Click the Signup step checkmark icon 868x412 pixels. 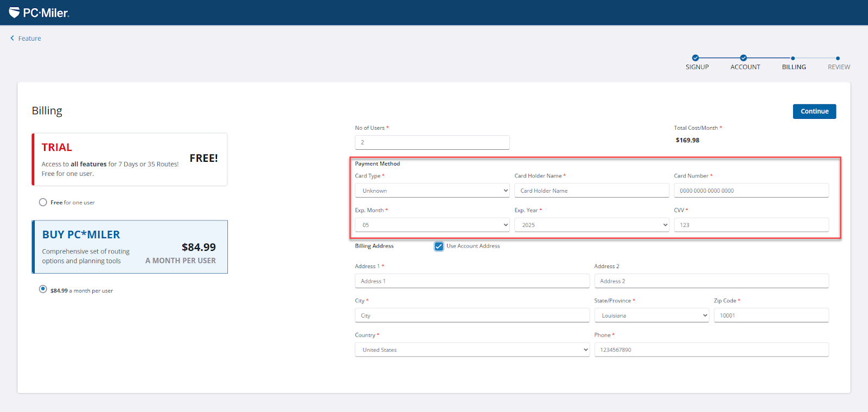click(x=695, y=58)
